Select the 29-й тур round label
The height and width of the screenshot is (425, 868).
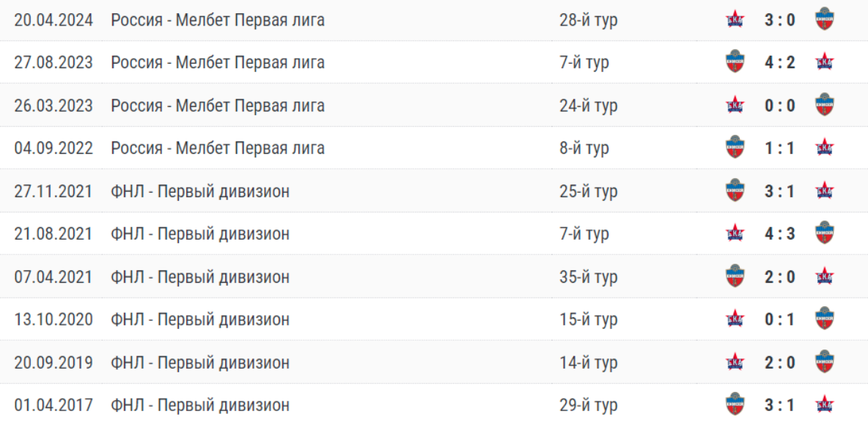point(588,404)
